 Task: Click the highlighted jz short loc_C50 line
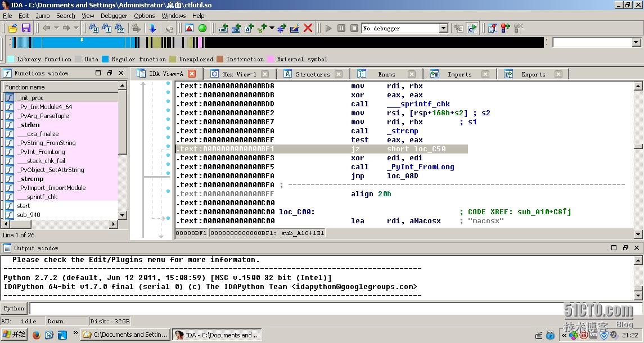[322, 148]
